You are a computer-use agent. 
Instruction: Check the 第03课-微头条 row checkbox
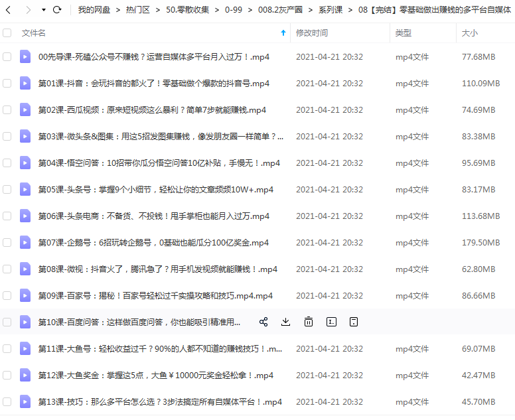click(7, 136)
